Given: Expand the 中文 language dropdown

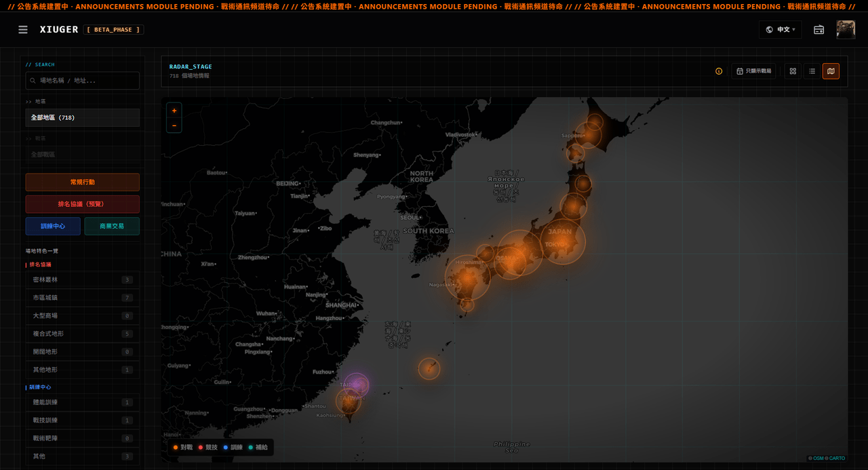Looking at the screenshot, I should click(780, 30).
